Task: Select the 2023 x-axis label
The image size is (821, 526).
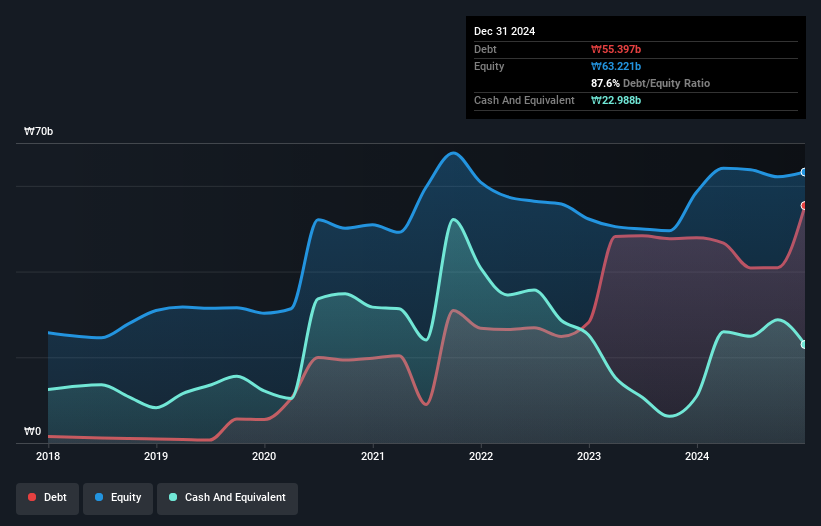Action: [589, 456]
